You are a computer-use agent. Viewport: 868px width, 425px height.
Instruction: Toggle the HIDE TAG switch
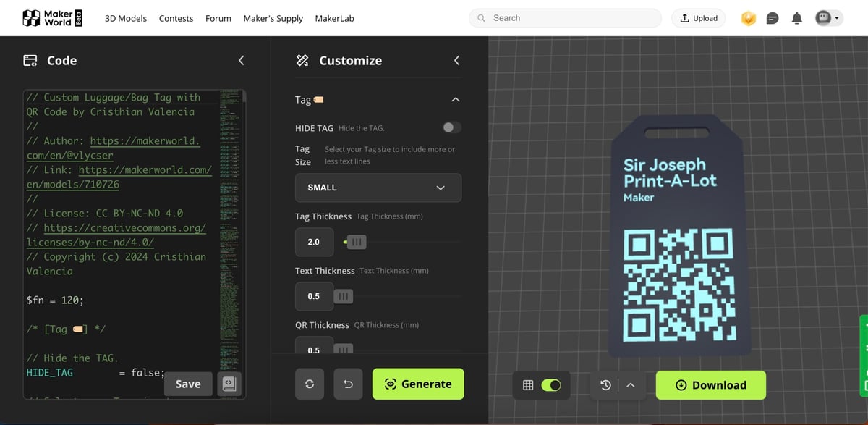[452, 127]
